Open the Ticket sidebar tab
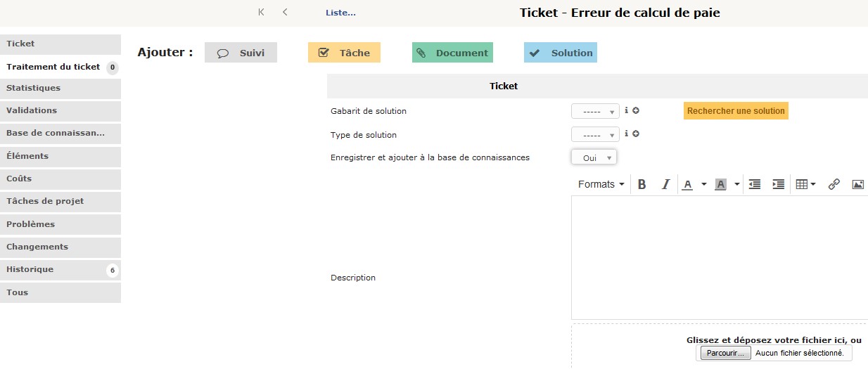This screenshot has width=868, height=369. click(60, 44)
